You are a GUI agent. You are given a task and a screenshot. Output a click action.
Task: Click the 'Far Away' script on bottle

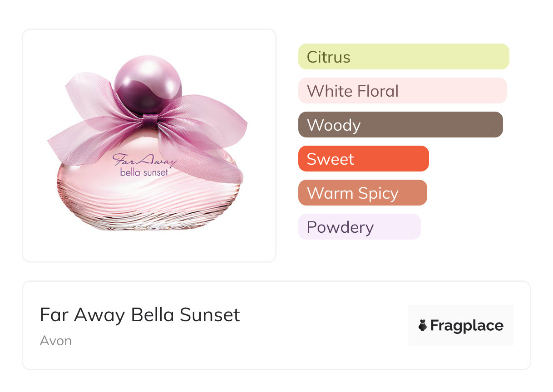(141, 161)
